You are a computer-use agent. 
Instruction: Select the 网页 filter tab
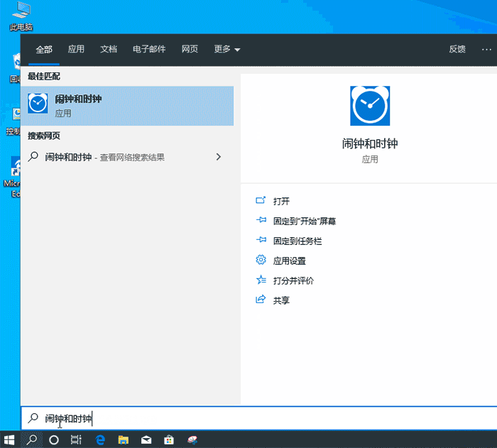(x=190, y=49)
